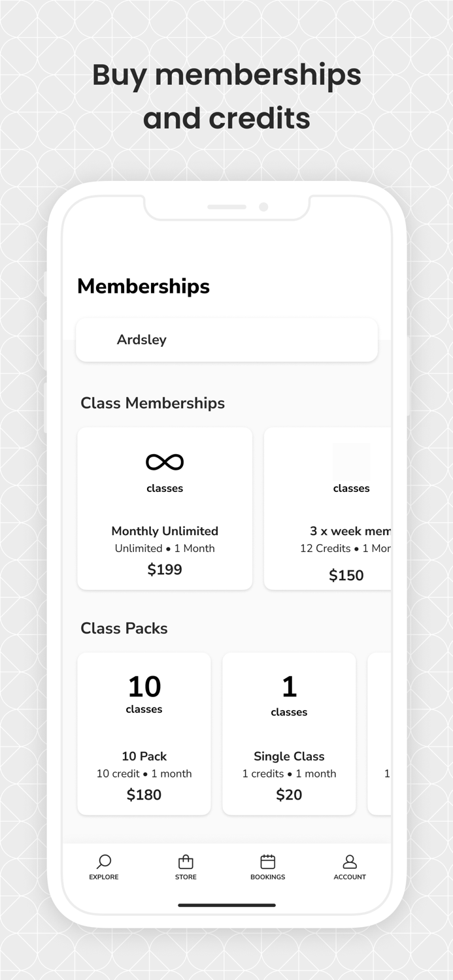The width and height of the screenshot is (453, 980).
Task: Select the STORE tab label
Action: pyautogui.click(x=186, y=877)
